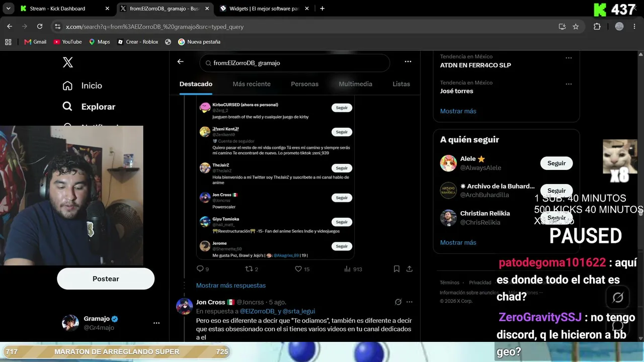Reload the page in browser toolbar
Image resolution: width=644 pixels, height=362 pixels.
40,27
